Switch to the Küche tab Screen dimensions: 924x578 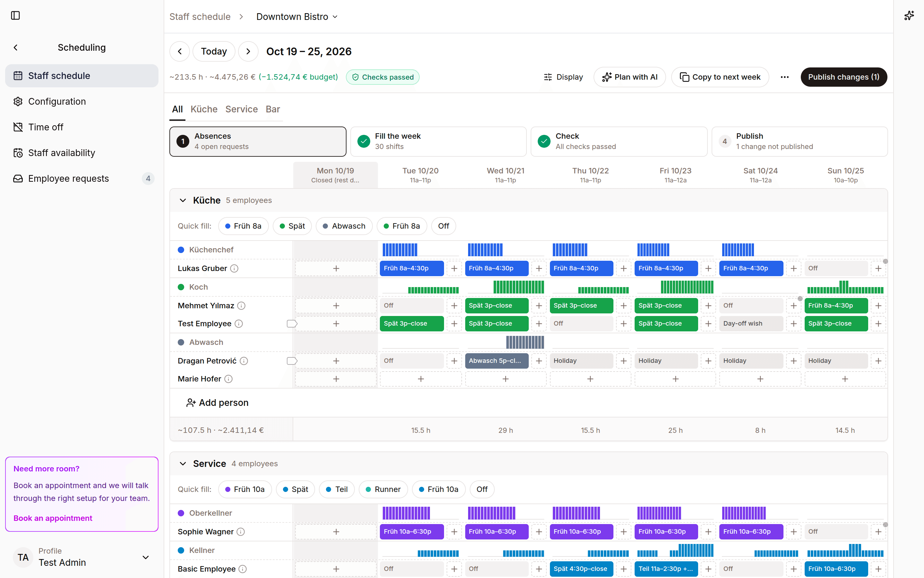click(204, 109)
